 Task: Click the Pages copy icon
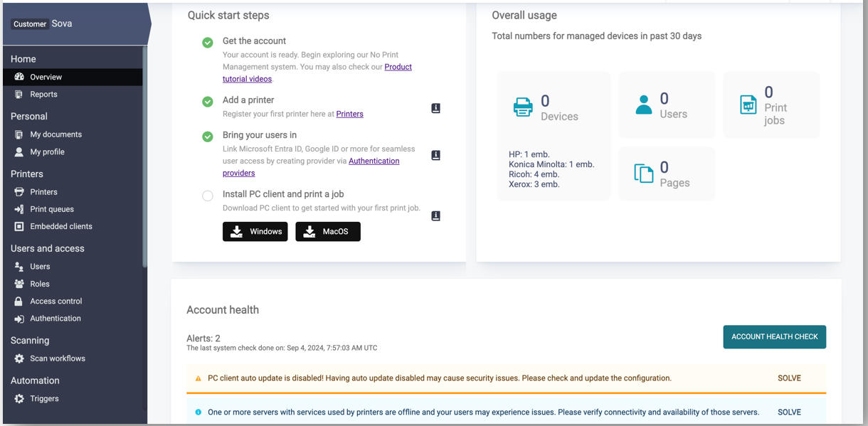click(x=643, y=174)
